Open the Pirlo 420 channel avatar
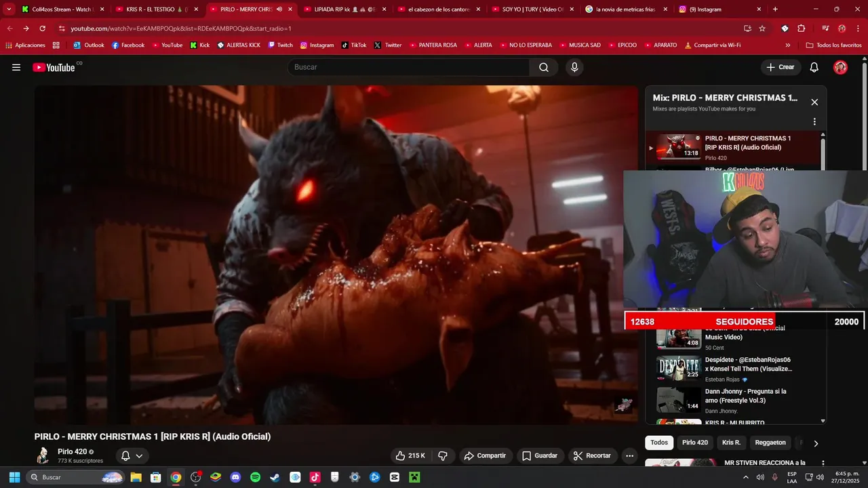The image size is (868, 488). coord(43,455)
